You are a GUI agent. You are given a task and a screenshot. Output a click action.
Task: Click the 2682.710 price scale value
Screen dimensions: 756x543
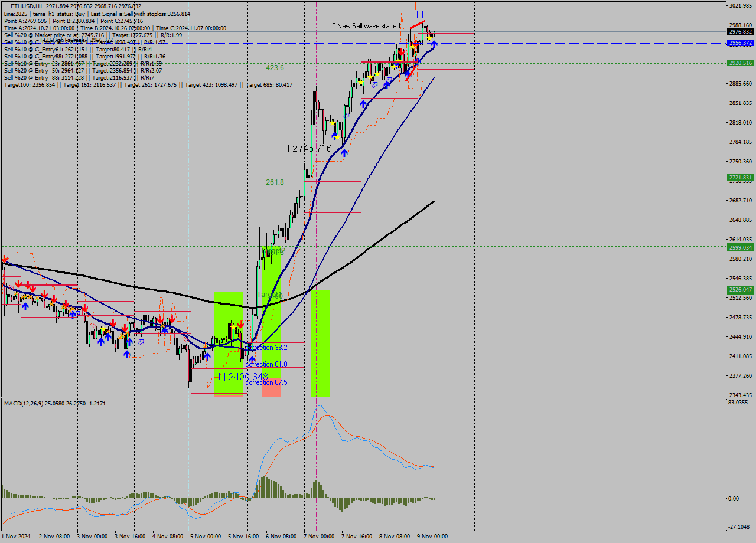point(741,201)
